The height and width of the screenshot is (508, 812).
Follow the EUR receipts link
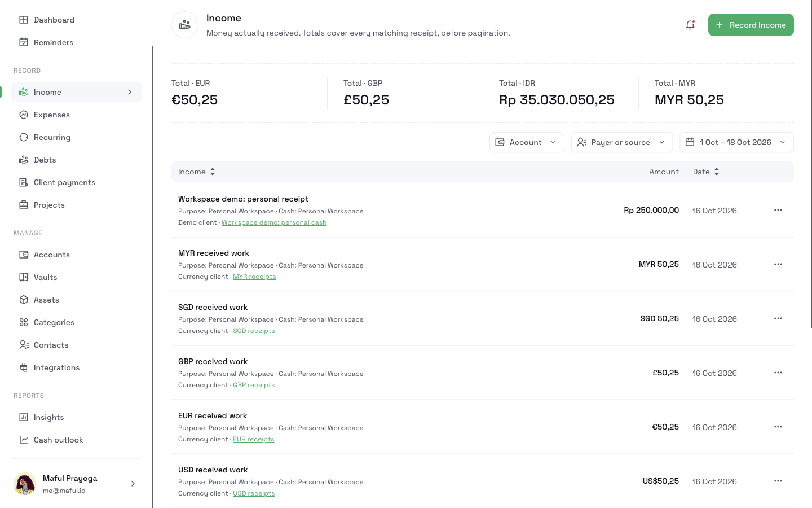pos(254,439)
